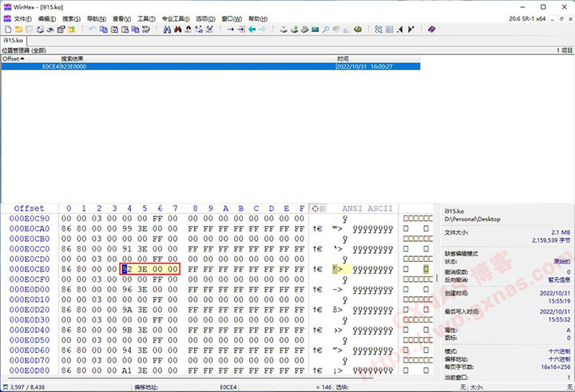The image size is (575, 392).
Task: Click the Open Disk toolbar icon
Action: (284, 30)
